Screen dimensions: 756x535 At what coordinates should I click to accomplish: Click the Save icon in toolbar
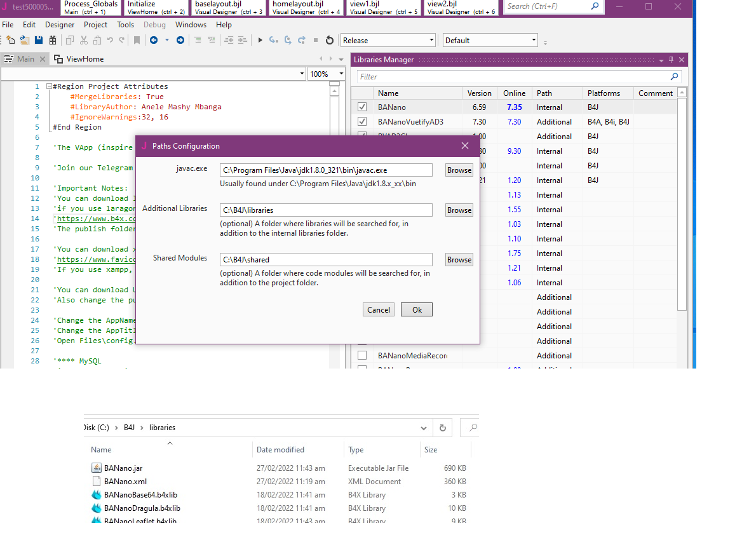pos(39,40)
